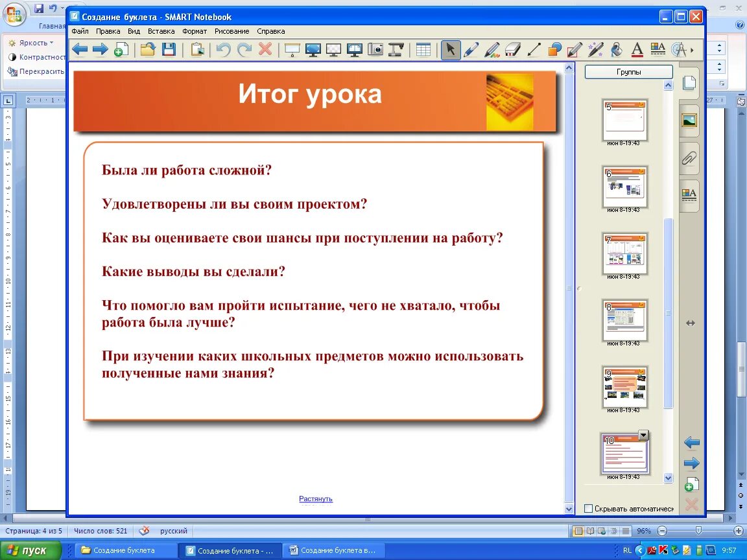Move the sidebar to the other side
747x560 pixels.
point(691,323)
